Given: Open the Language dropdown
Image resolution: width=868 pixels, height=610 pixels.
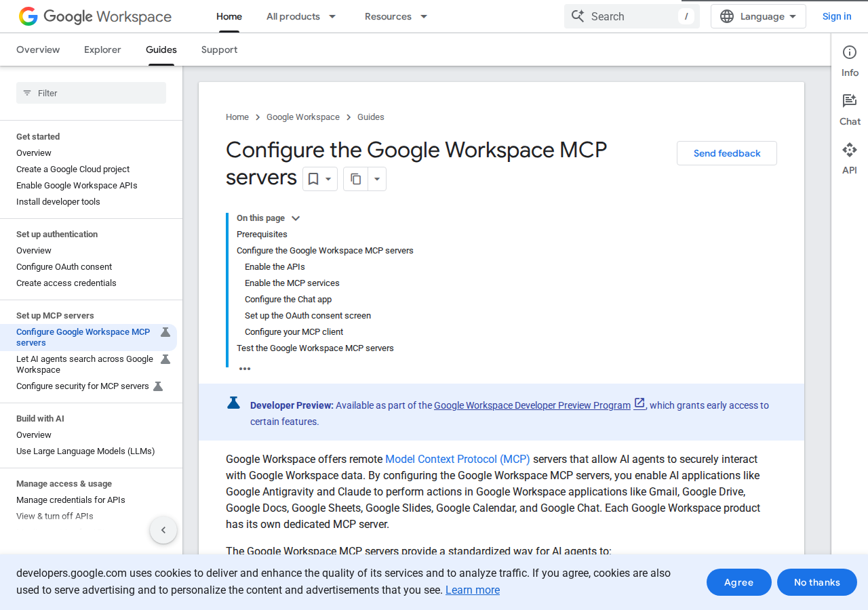Looking at the screenshot, I should (758, 16).
